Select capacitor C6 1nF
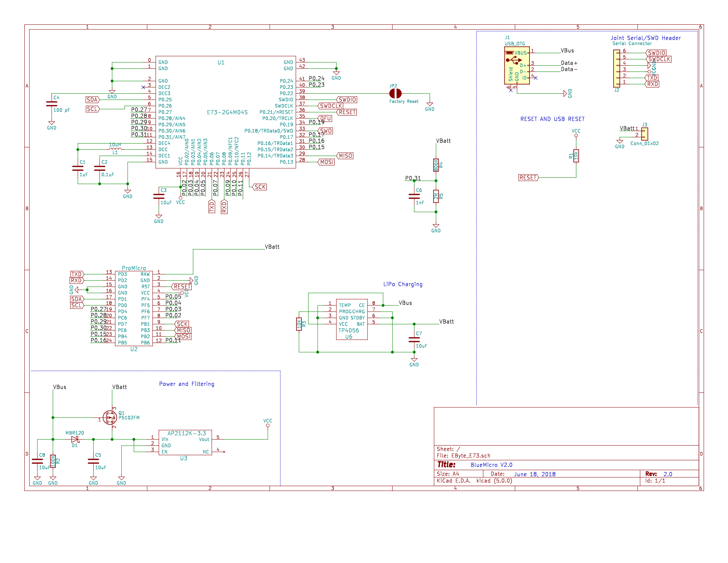This screenshot has width=728, height=563. pos(414,196)
